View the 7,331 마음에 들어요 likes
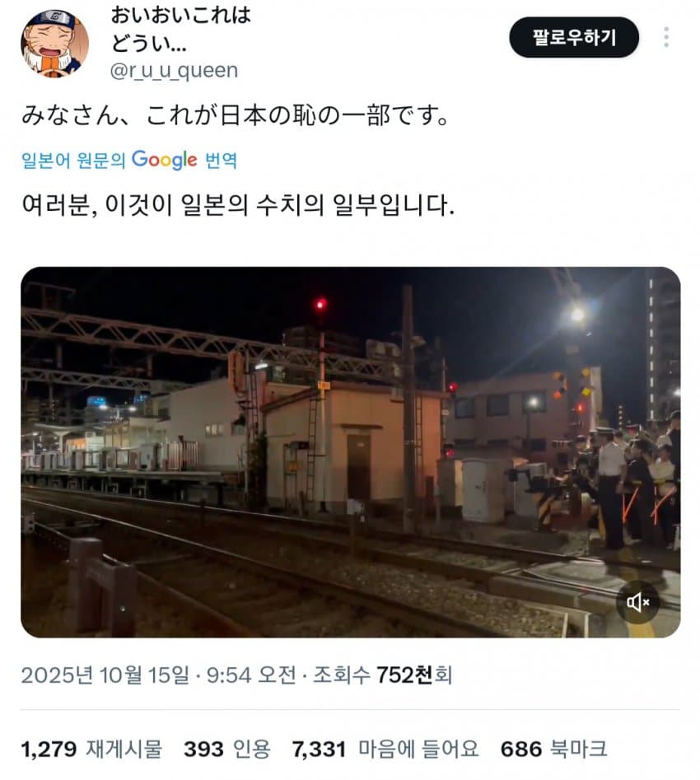Image resolution: width=700 pixels, height=780 pixels. tap(385, 750)
